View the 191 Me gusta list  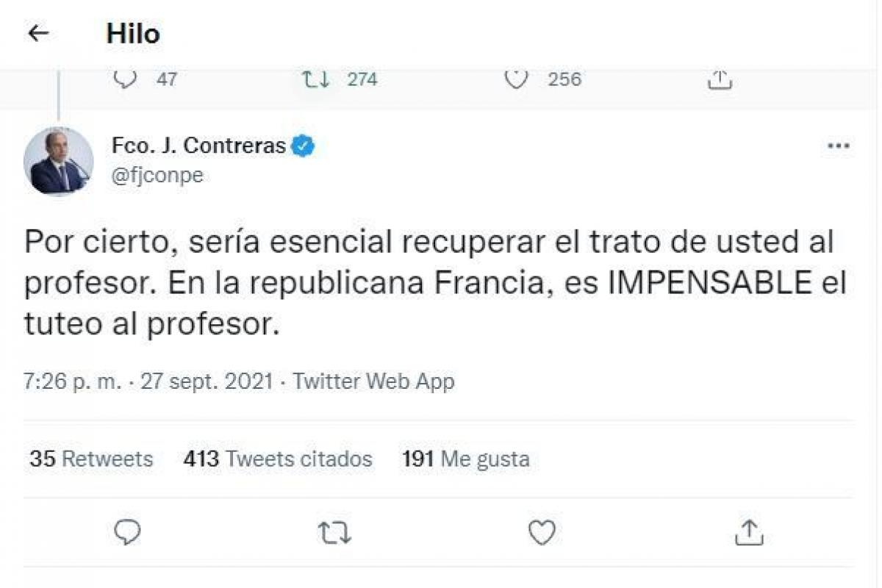point(466,459)
